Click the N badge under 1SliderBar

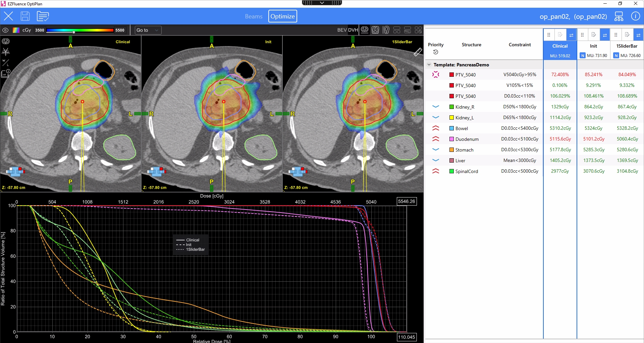coord(616,56)
